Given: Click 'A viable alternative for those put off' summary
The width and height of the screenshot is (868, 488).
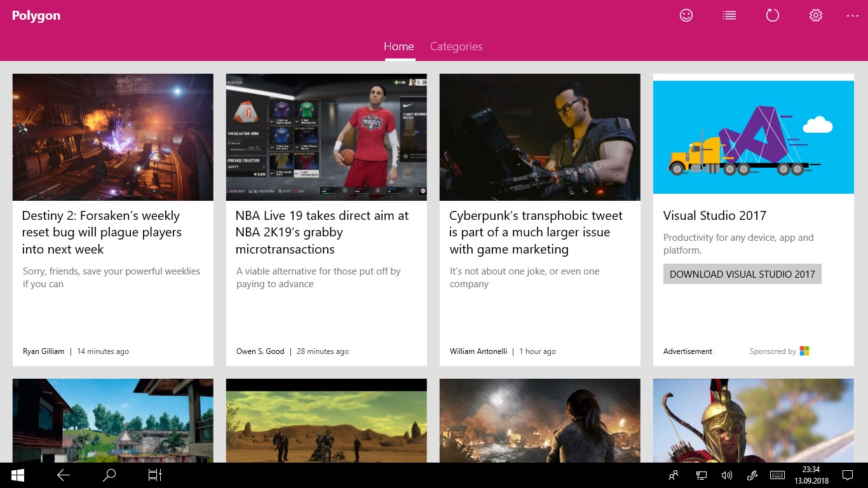Looking at the screenshot, I should point(318,278).
